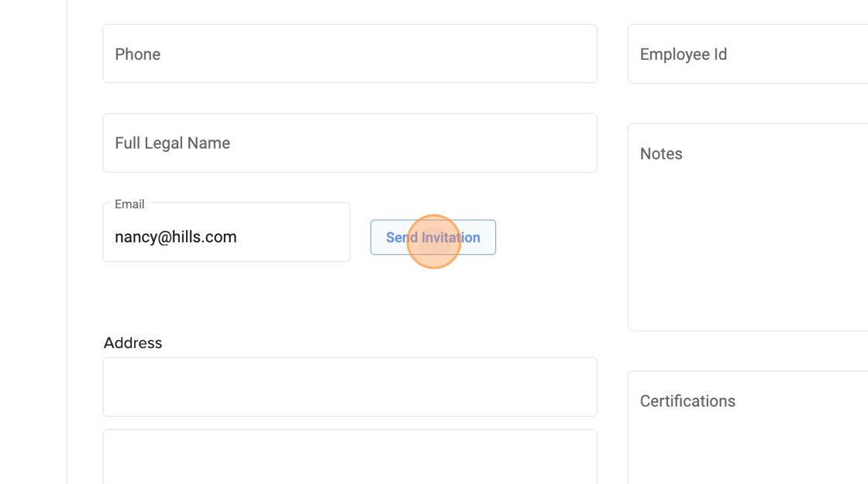This screenshot has height=484, width=868.
Task: Open the Notes text area
Action: tap(748, 227)
